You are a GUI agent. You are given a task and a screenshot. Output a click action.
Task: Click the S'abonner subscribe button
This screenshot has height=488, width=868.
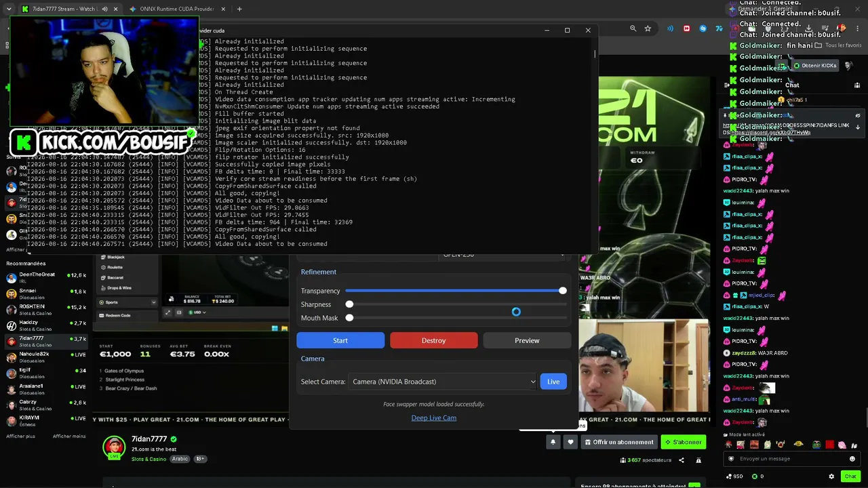tap(684, 442)
